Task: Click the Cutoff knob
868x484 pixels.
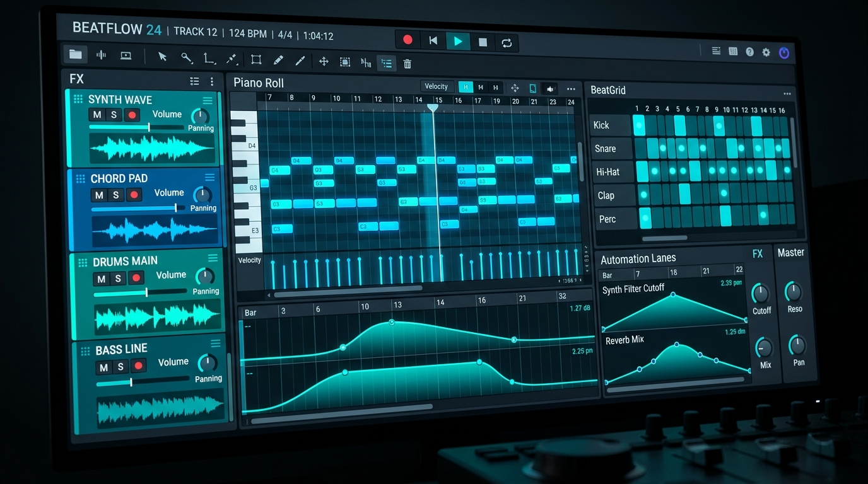Action: pos(761,294)
